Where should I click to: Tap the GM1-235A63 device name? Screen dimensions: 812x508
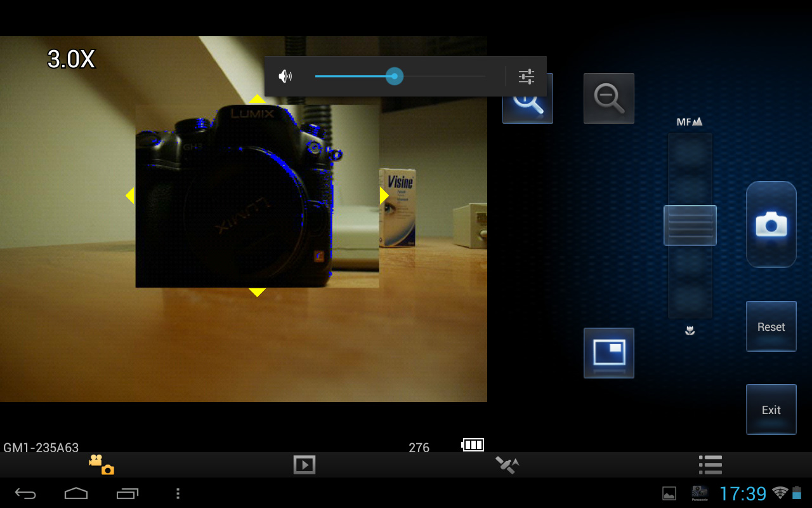(x=41, y=448)
